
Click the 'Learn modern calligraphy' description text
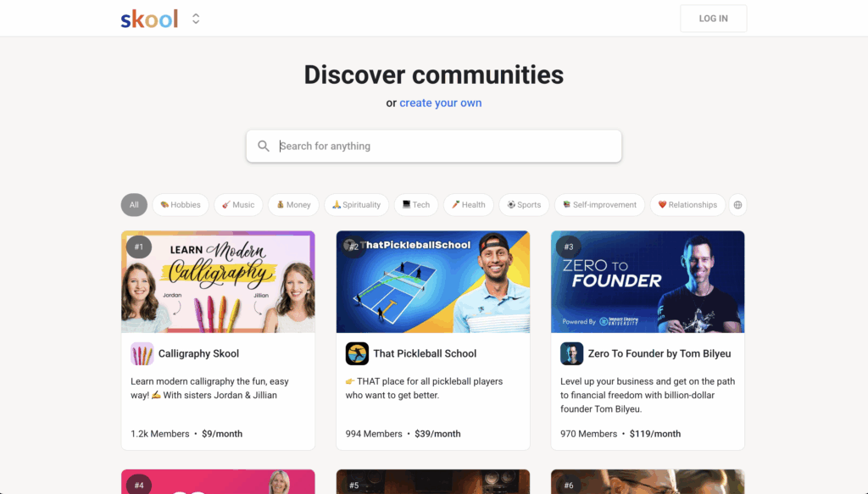(210, 388)
